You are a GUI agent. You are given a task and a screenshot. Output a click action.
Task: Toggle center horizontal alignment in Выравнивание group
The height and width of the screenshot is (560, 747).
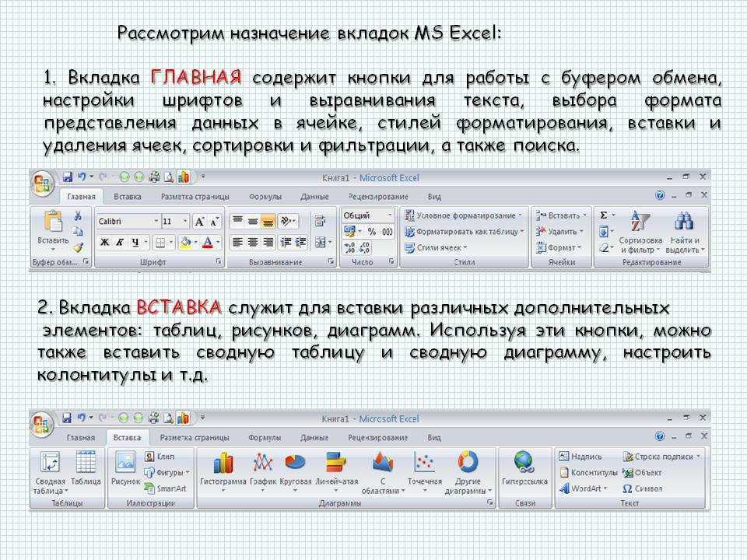[252, 243]
